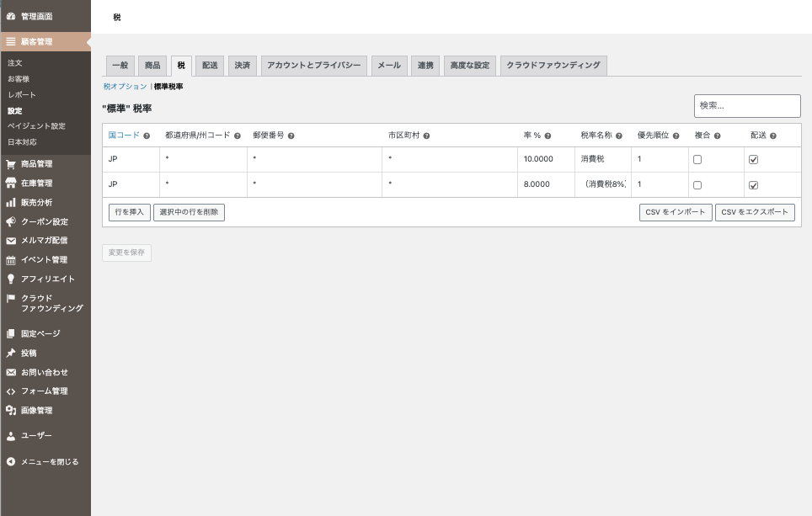Click help icon next to 国コード
Screen dimensions: 812x516
coord(147,136)
